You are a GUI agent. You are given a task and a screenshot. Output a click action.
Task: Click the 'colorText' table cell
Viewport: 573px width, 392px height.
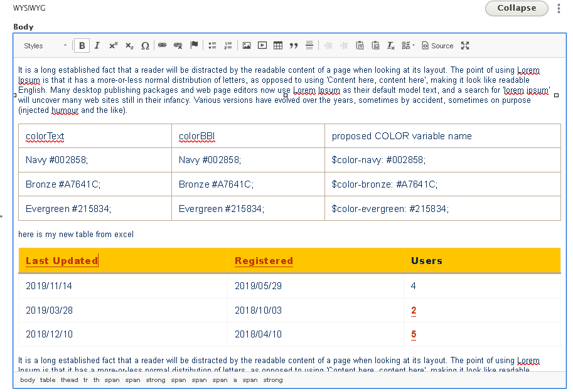click(x=95, y=136)
